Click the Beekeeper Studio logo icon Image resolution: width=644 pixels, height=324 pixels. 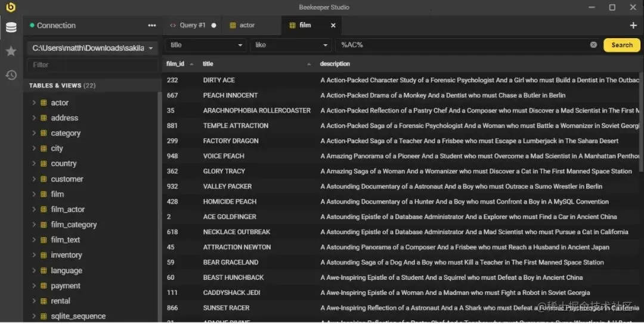point(11,7)
